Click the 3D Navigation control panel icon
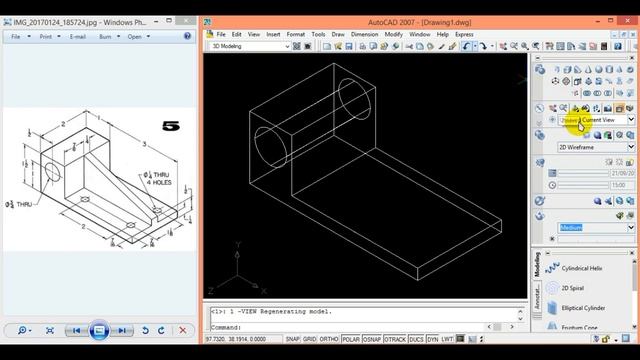 [539, 108]
